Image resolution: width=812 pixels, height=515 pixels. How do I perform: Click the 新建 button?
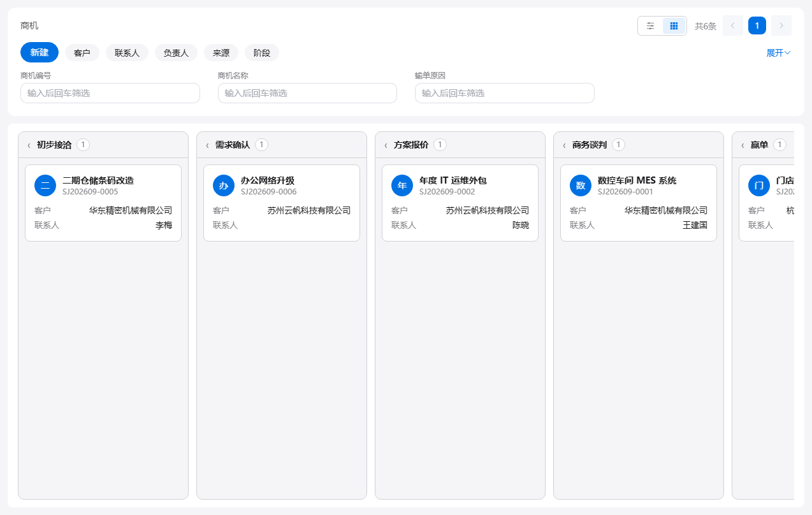coord(40,52)
